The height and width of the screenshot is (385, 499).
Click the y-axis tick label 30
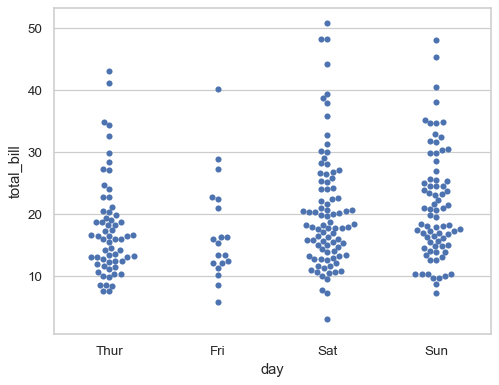click(35, 153)
